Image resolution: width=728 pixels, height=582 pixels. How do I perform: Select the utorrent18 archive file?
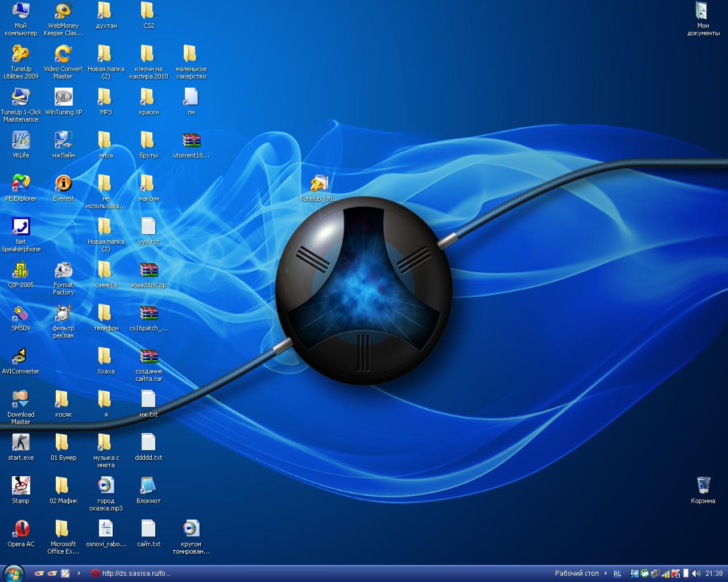[x=191, y=140]
